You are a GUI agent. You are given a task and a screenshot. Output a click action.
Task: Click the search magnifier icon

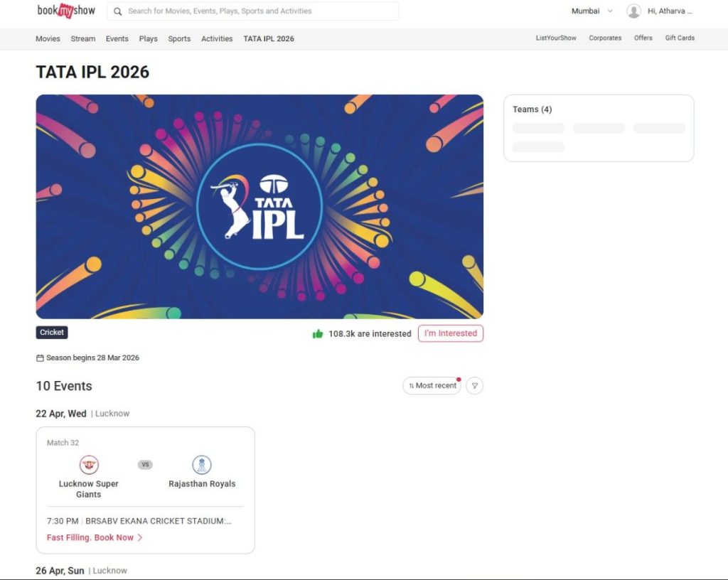click(118, 11)
